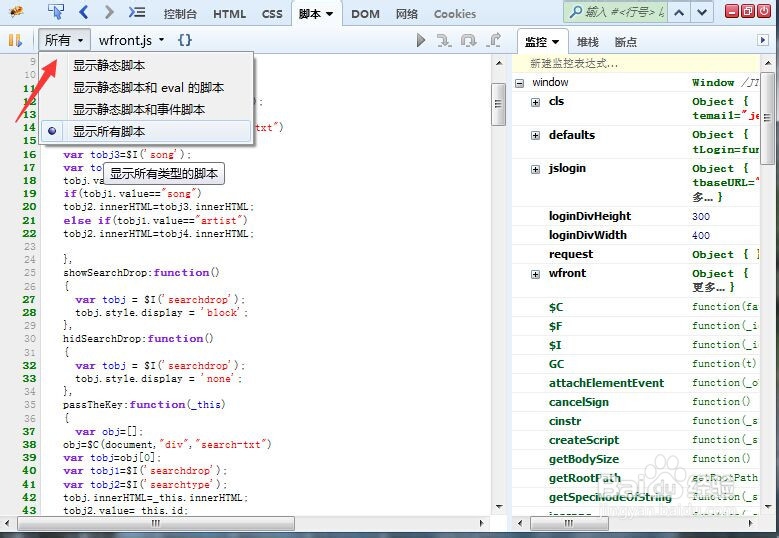Select 显示静态脚本和事件脚本 option

(146, 110)
